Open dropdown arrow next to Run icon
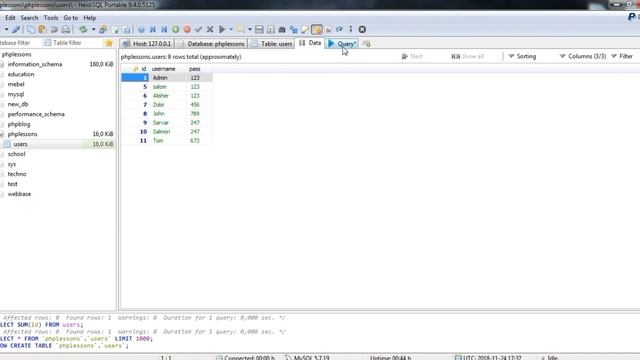The image size is (640, 360). 231,29
